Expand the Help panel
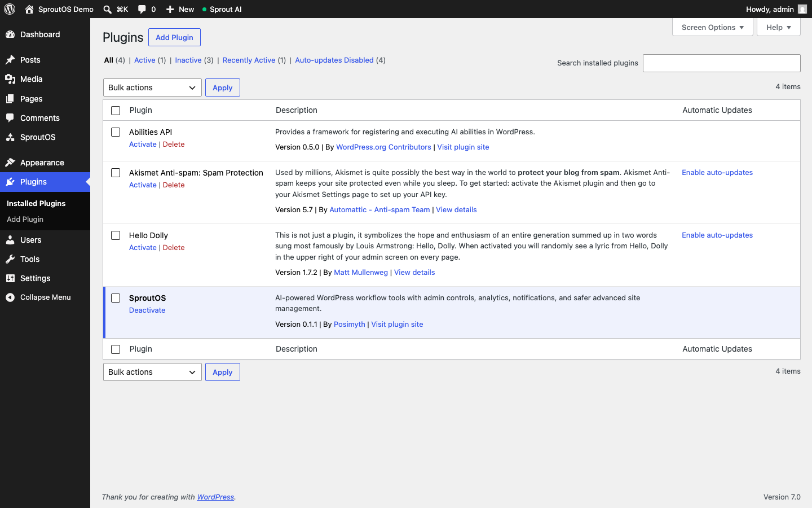Viewport: 812px width, 508px height. (x=779, y=27)
